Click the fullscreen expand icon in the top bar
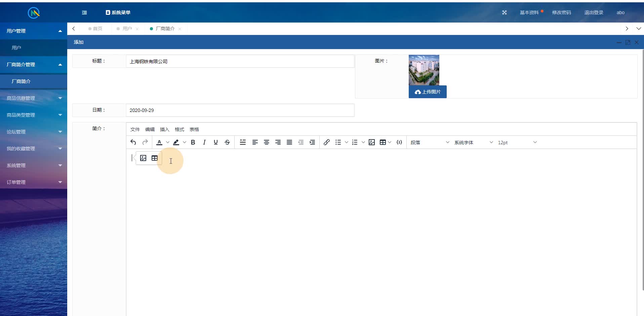Screen dimensions: 644x316 504,12
